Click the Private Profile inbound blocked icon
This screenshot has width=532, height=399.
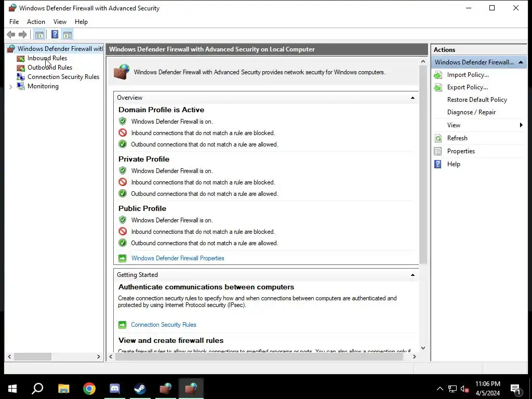[123, 182]
